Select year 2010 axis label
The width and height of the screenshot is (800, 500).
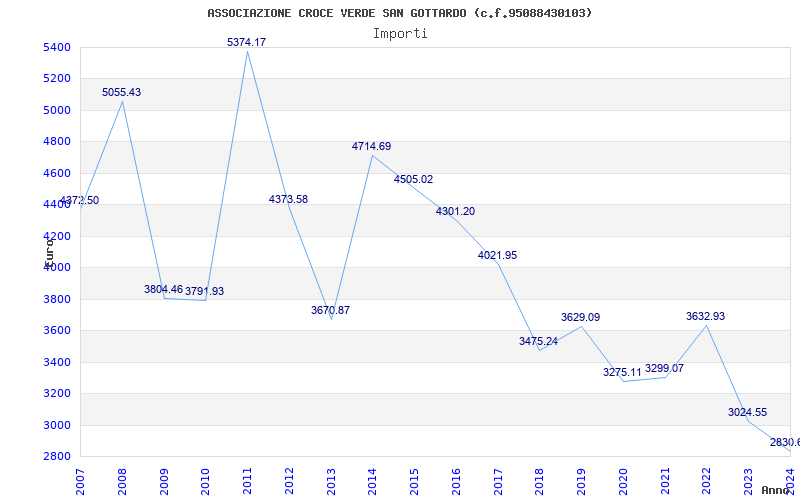[x=205, y=482]
